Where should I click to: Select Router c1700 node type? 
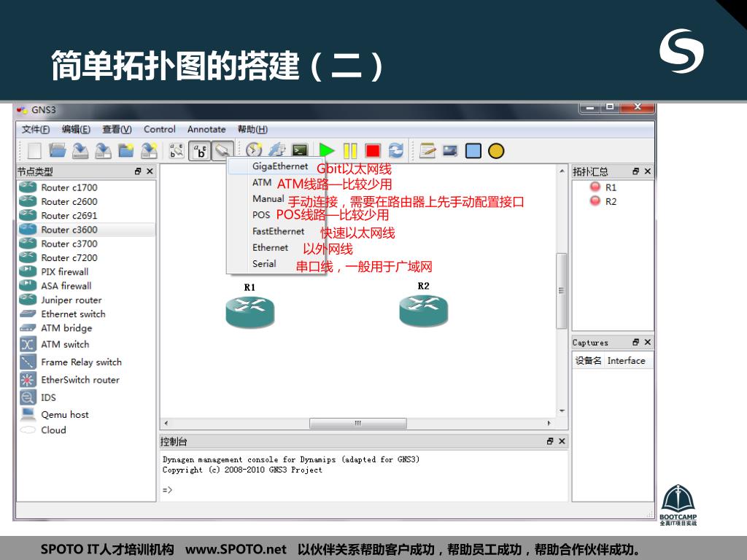click(x=86, y=187)
